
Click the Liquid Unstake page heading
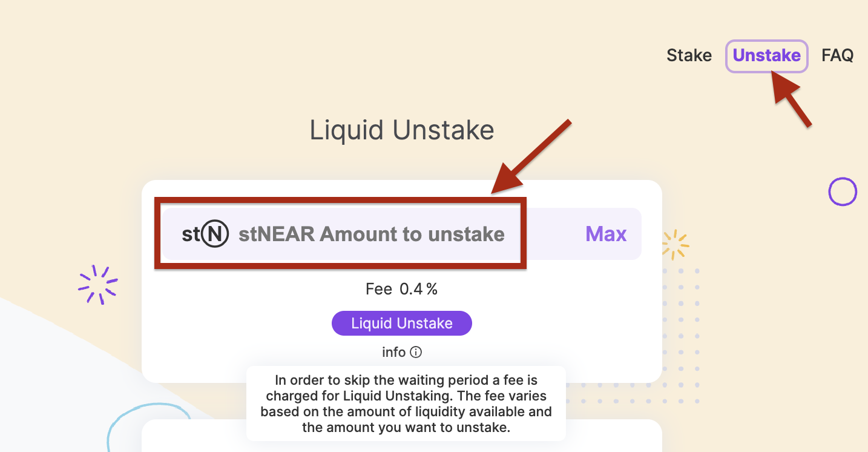(x=402, y=130)
